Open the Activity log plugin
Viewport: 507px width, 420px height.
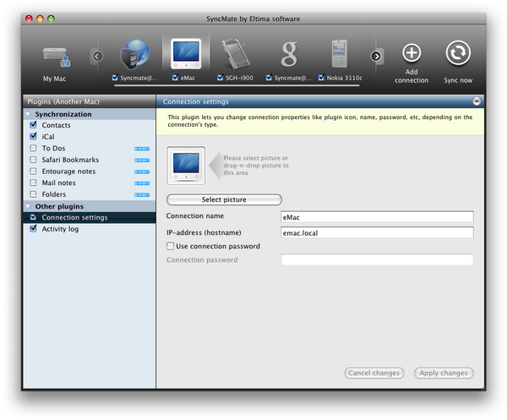pos(60,229)
